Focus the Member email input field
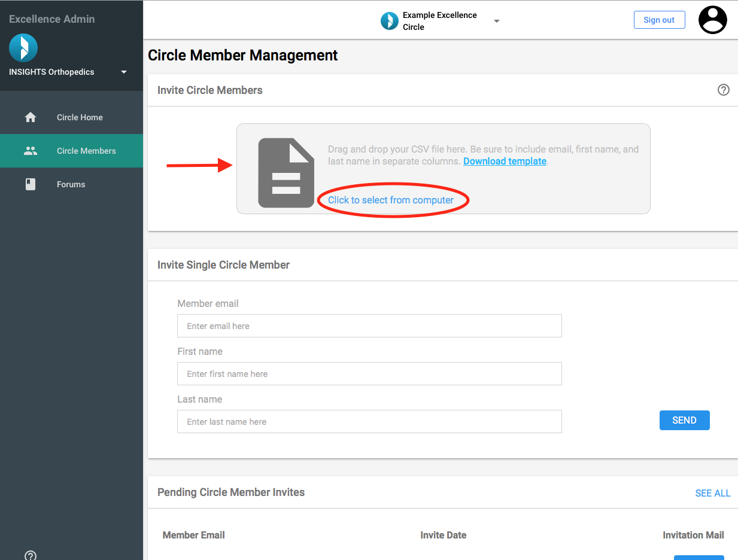Viewport: 738px width, 560px height. tap(369, 326)
